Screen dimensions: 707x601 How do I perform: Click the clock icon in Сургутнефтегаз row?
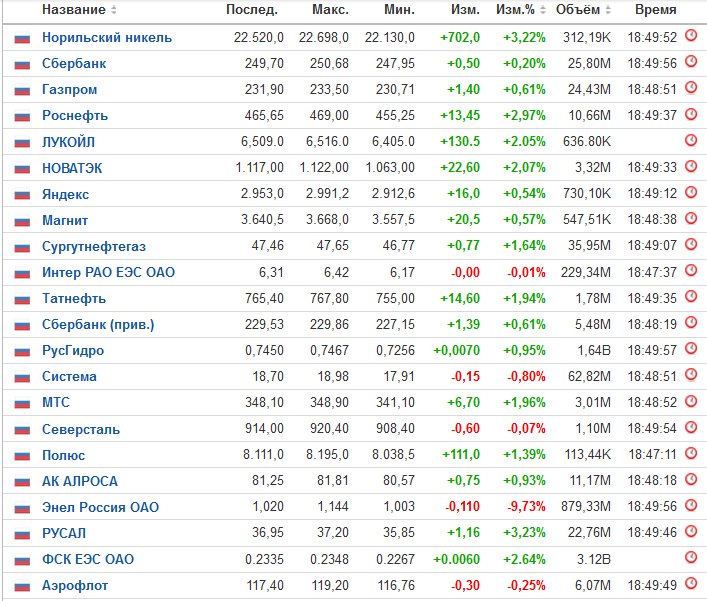(x=691, y=244)
